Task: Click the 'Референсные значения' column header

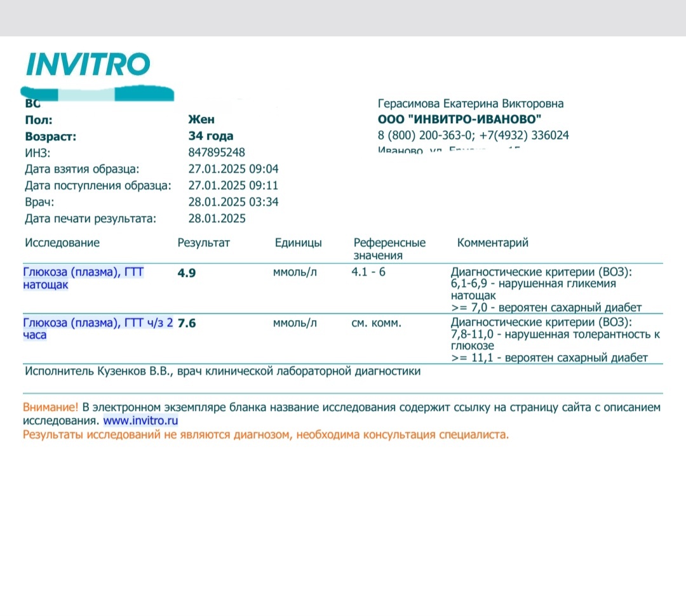Action: [389, 249]
